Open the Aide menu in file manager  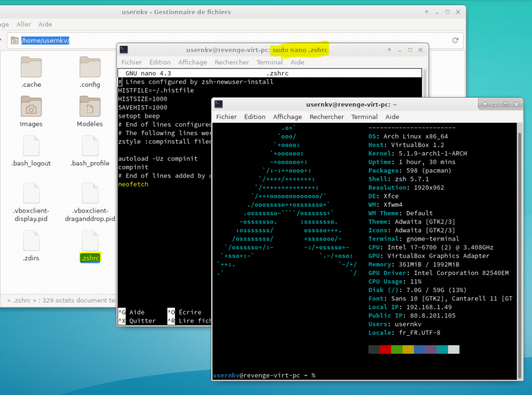coord(45,24)
